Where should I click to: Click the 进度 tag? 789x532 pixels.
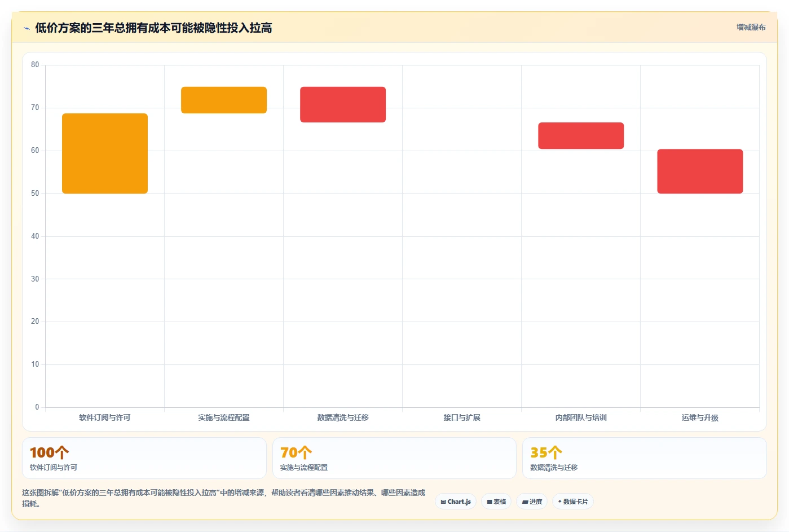[x=532, y=502]
